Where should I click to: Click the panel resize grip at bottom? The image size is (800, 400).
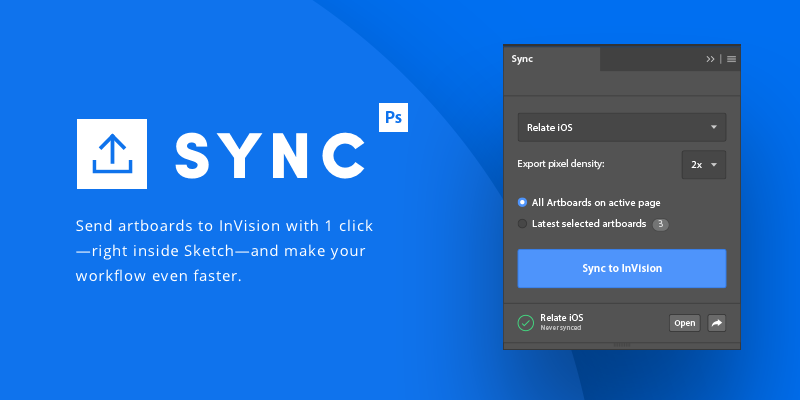621,345
